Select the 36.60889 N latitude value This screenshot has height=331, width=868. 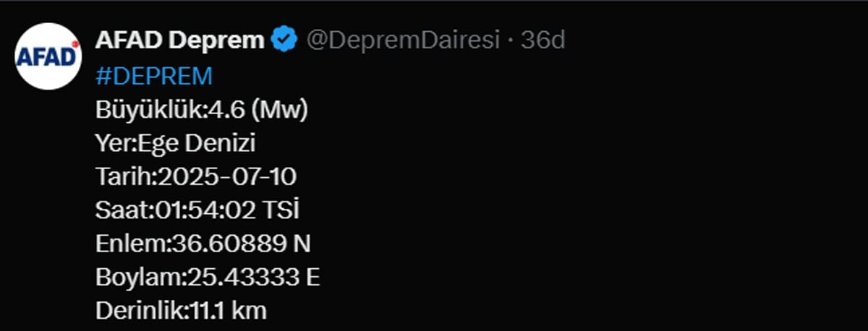coord(241,244)
